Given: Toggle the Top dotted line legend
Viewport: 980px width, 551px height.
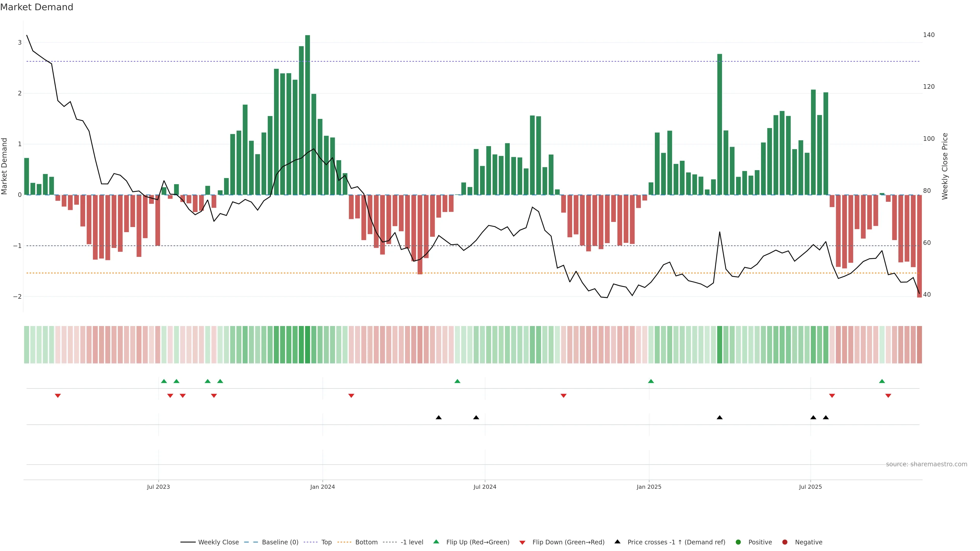Looking at the screenshot, I should (326, 542).
